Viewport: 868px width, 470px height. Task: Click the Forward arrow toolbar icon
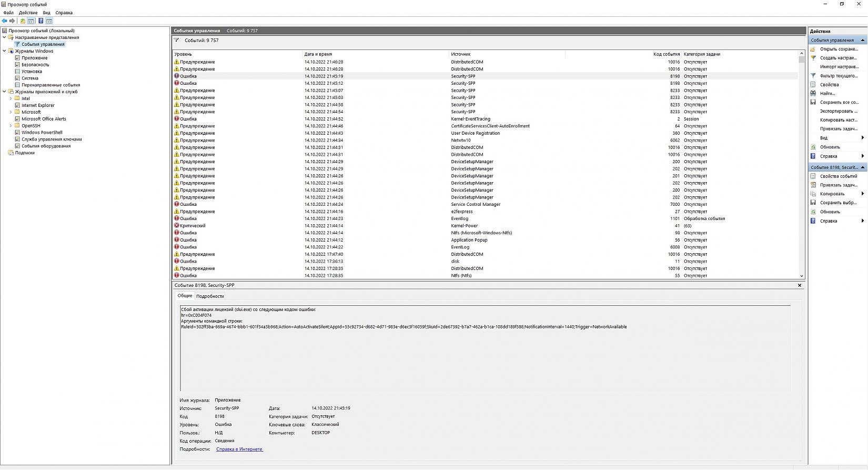[x=12, y=21]
